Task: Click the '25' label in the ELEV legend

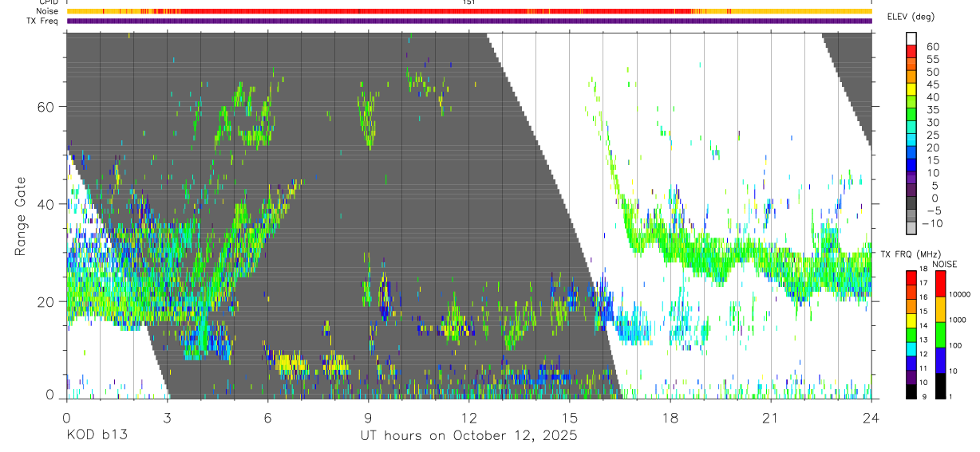Action: [x=933, y=135]
